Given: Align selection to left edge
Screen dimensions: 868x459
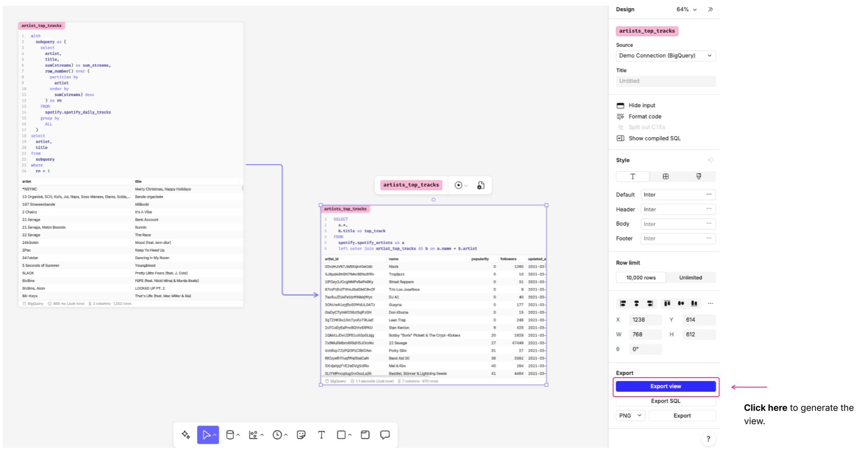Looking at the screenshot, I should click(623, 303).
